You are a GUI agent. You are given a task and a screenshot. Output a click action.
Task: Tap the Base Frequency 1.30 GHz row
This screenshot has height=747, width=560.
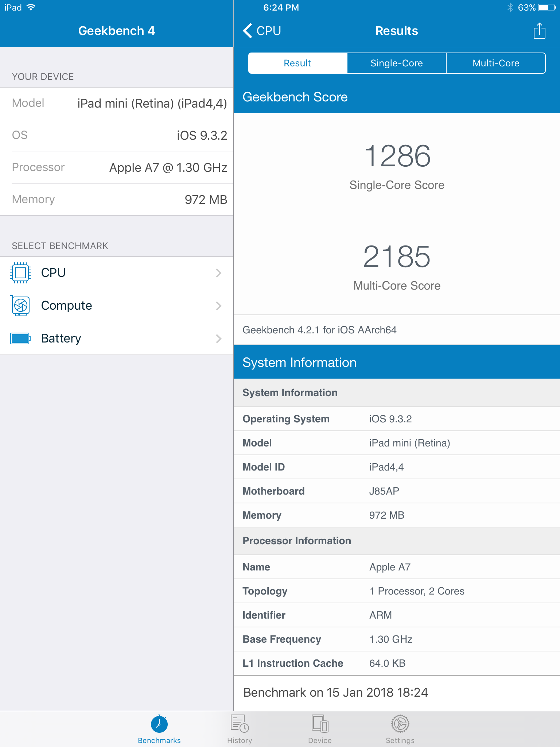tap(397, 639)
